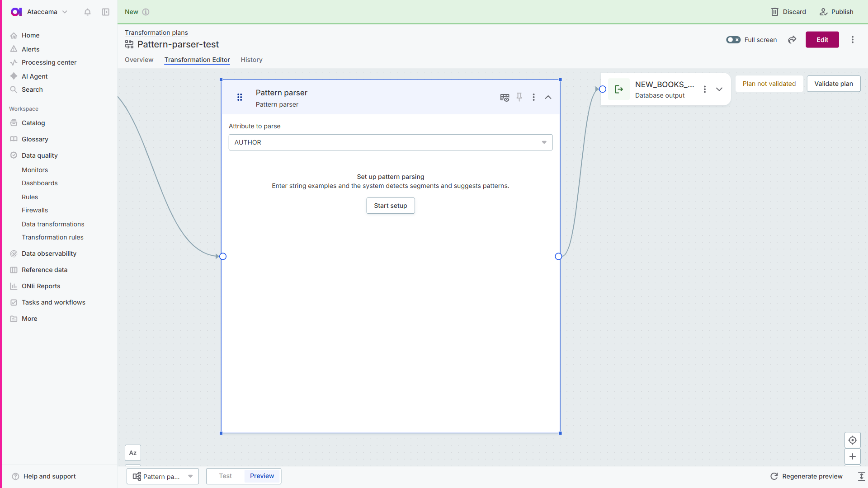Disable the Full screen toggle
Viewport: 868px width, 488px height.
click(x=733, y=40)
